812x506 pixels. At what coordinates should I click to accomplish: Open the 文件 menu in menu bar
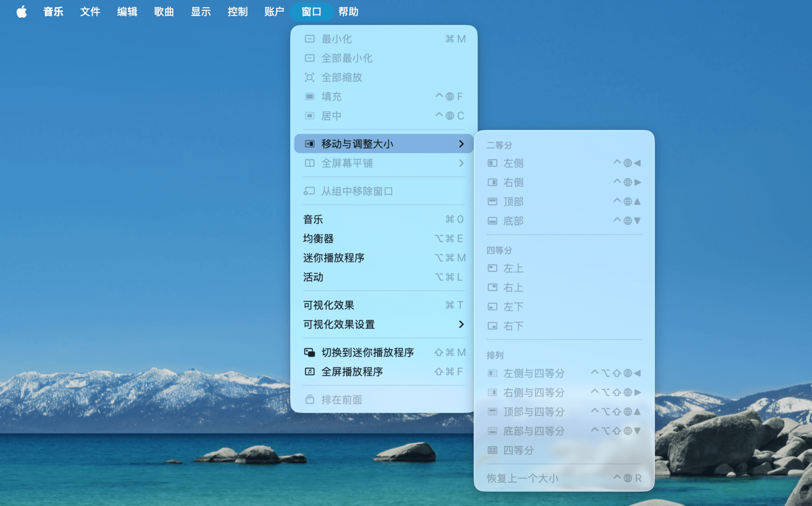90,12
